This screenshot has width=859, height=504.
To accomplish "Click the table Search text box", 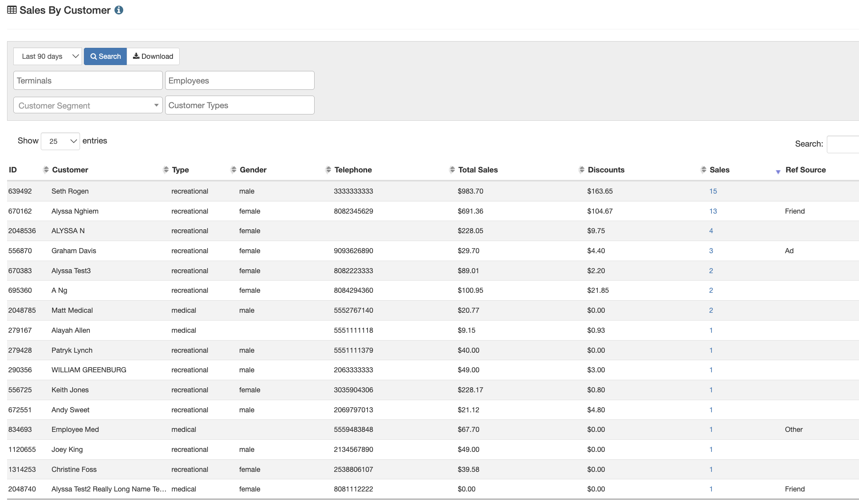I will click(843, 144).
